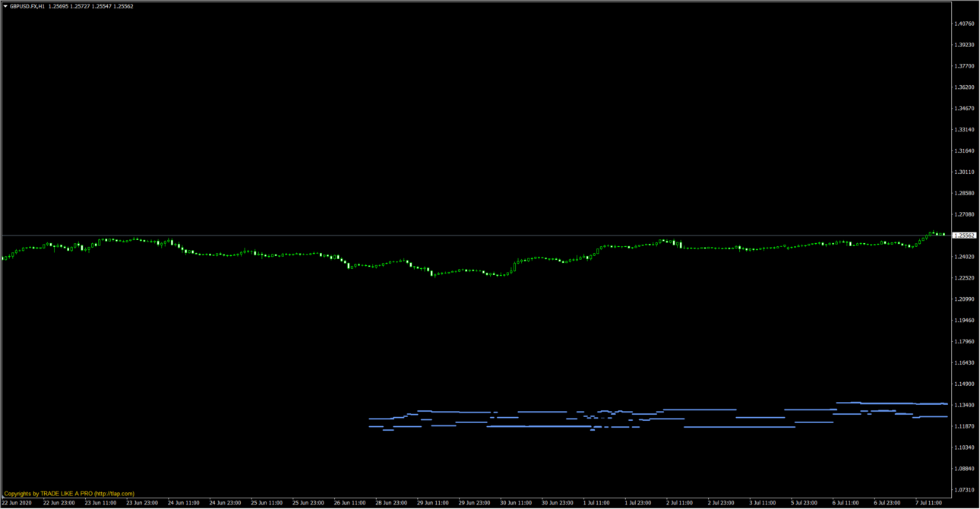
Task: Click the 29 Jun 11:00 time label
Action: [433, 503]
